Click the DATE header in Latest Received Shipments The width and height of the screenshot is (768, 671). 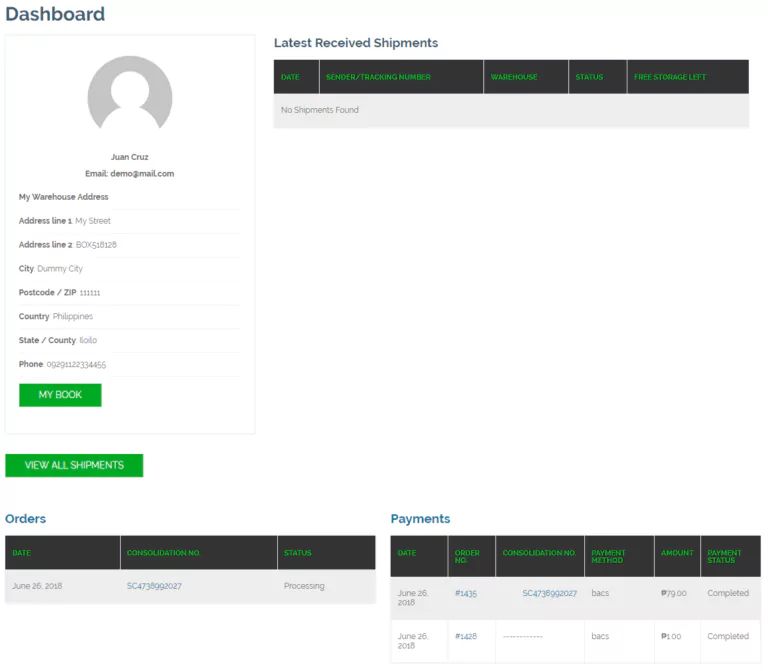[290, 77]
